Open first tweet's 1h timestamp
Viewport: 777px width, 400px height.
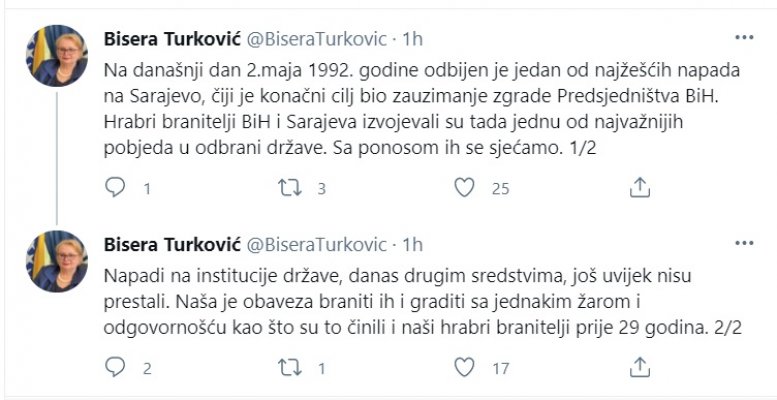click(412, 40)
